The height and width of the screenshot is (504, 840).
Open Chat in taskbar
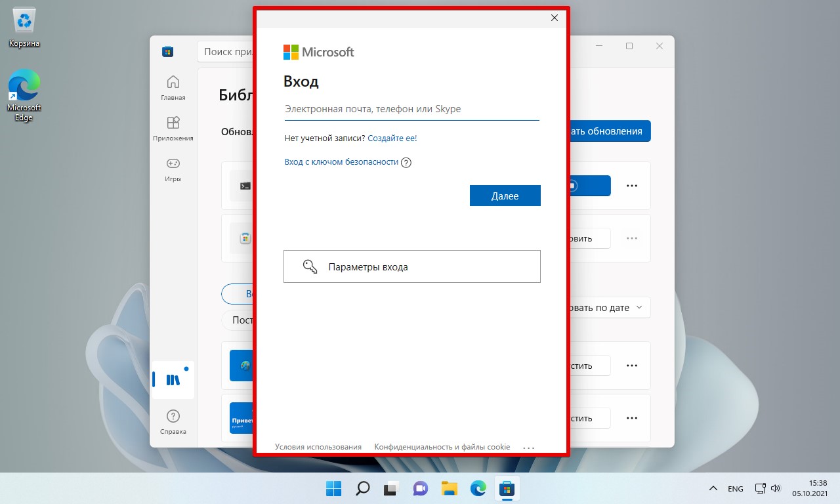pos(421,488)
